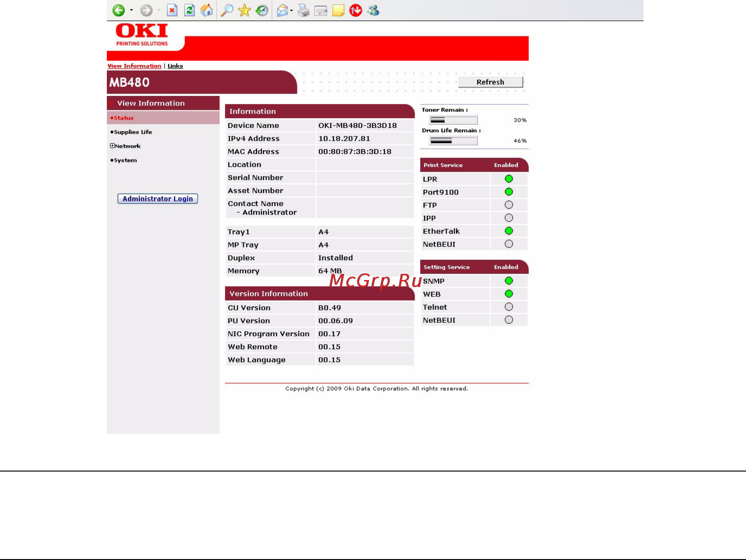
Task: Print the page with the printer icon
Action: [304, 10]
